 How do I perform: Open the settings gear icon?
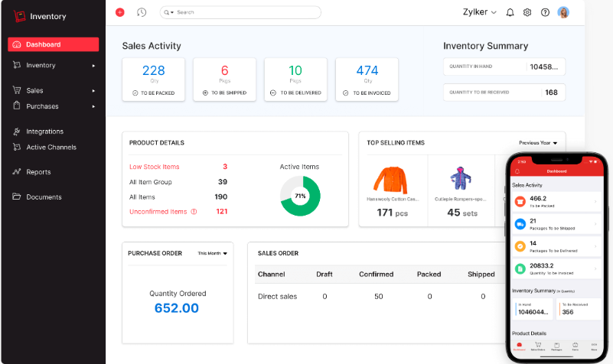coord(527,12)
